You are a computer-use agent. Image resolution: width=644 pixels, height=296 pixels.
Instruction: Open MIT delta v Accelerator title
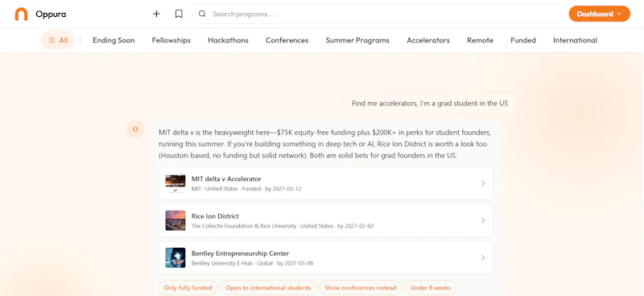click(226, 179)
